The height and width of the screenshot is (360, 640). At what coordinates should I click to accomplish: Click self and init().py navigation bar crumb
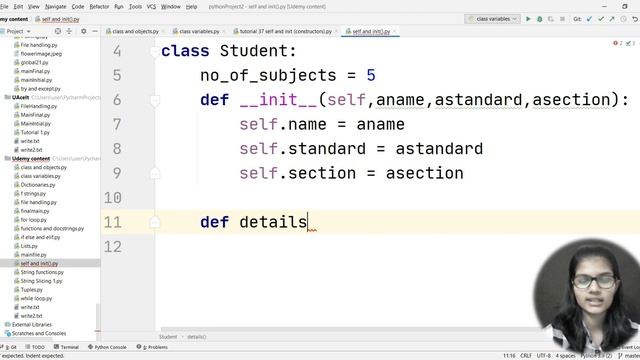58,19
